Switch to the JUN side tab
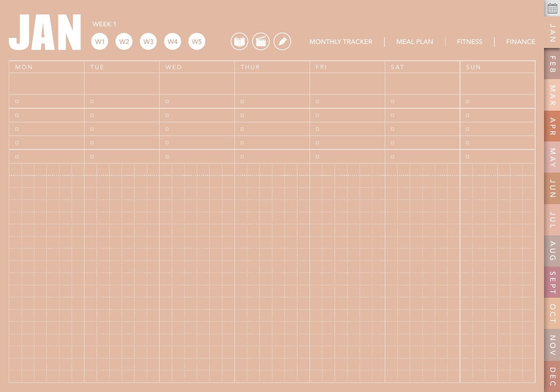Viewport: 560px width, 392px height. (x=552, y=189)
